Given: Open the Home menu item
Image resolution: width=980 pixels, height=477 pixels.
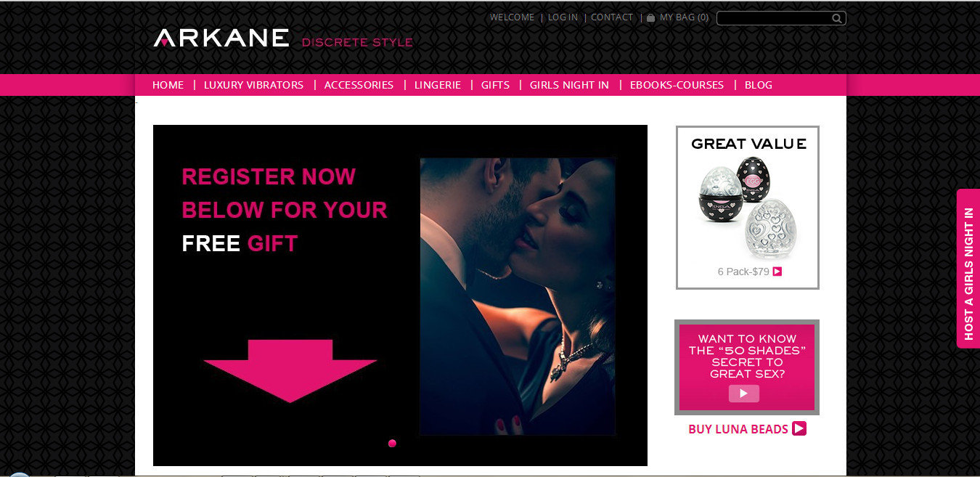Looking at the screenshot, I should 168,85.
